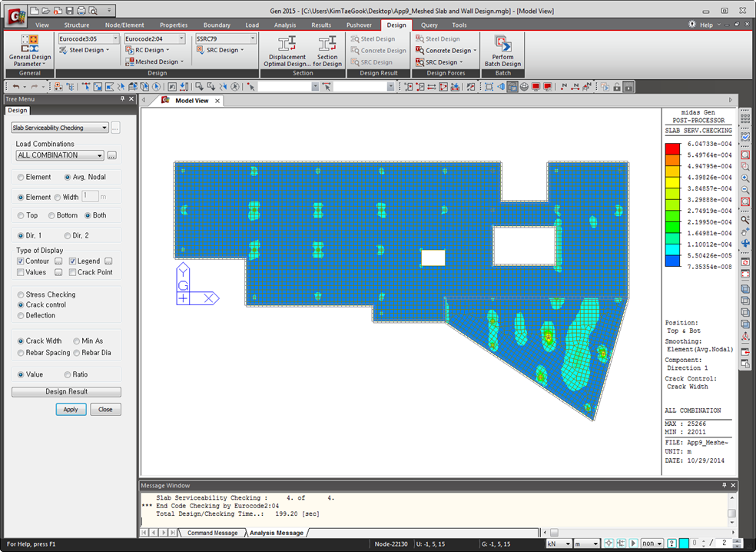Click the new file icon in quick access toolbar
This screenshot has height=552, width=756.
pyautogui.click(x=35, y=10)
